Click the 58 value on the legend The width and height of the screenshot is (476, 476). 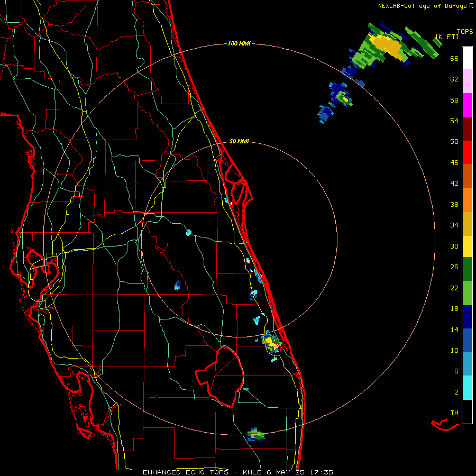(x=454, y=100)
